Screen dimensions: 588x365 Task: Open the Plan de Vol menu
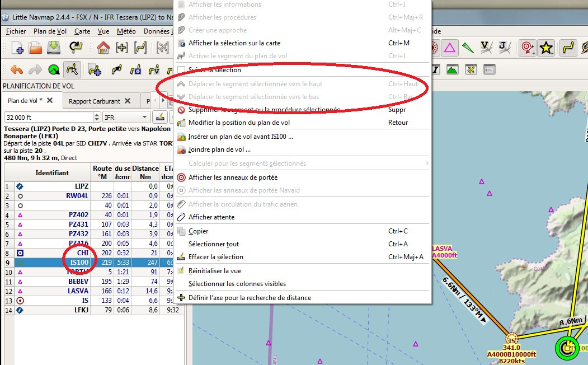[x=50, y=31]
